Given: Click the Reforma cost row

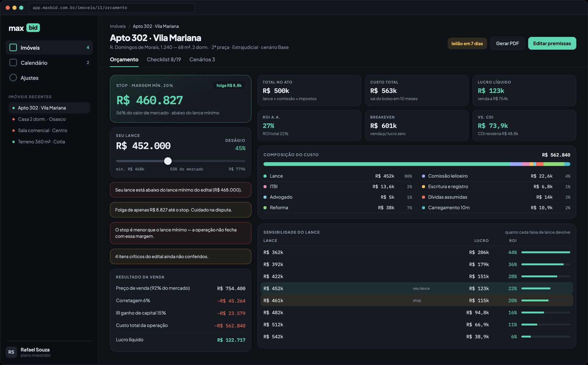Looking at the screenshot, I should 338,208.
